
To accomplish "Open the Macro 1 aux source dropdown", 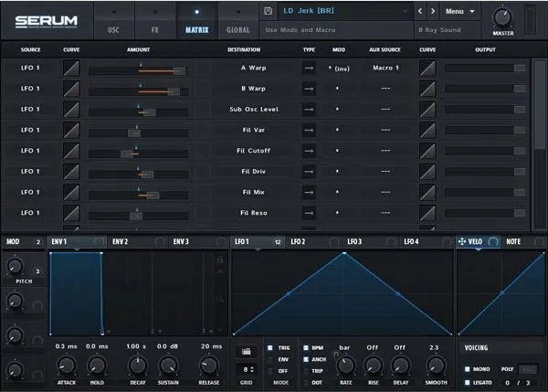I will [385, 68].
